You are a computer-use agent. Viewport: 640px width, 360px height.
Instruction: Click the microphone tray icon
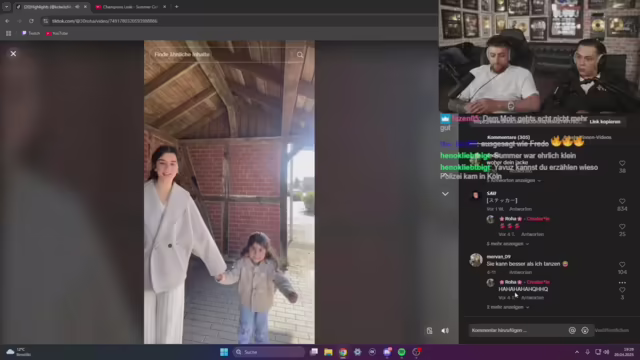pos(587,352)
